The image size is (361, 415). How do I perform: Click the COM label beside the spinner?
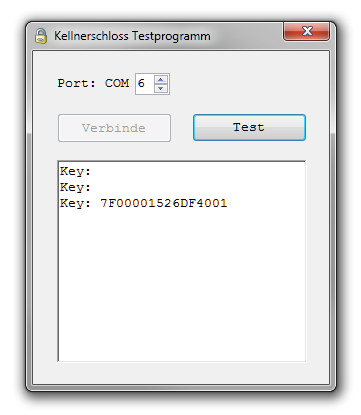(117, 83)
